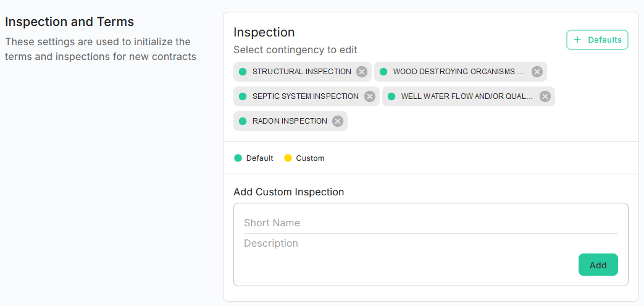Click Structural Inspection green status dot
Viewport: 644px width, 306px height.
tap(243, 72)
